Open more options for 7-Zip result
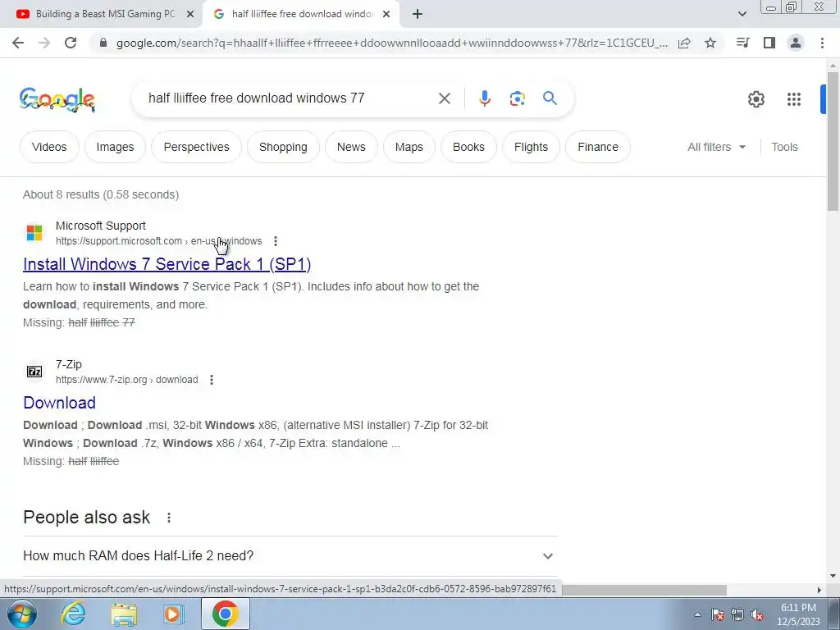The width and height of the screenshot is (840, 630). click(x=212, y=380)
